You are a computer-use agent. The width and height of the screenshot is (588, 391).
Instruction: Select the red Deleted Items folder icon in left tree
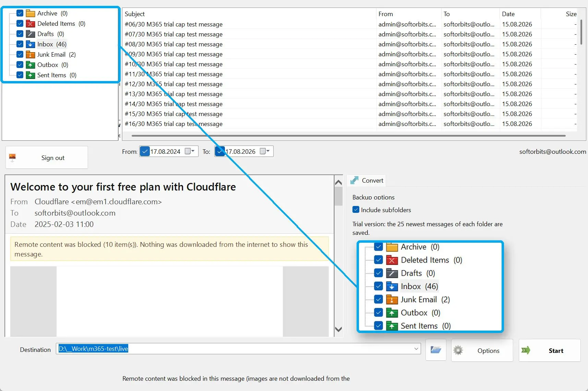[x=31, y=24]
